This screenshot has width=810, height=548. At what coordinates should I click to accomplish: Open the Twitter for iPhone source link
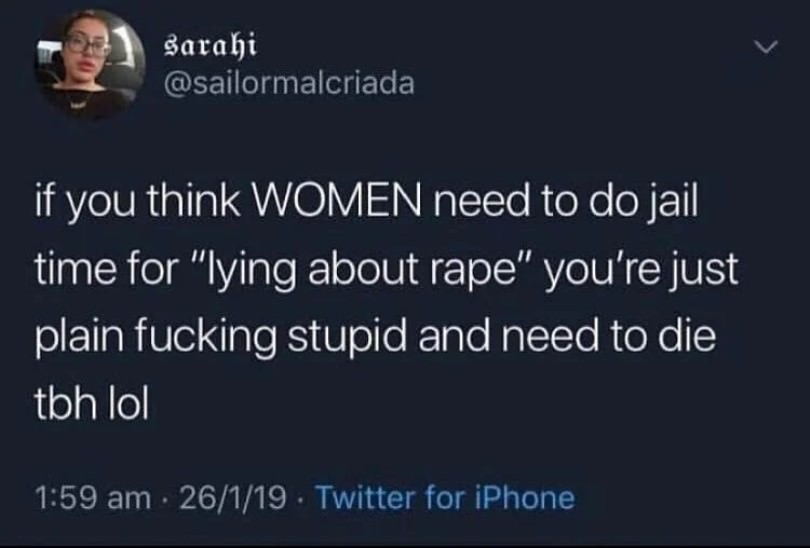click(x=445, y=497)
